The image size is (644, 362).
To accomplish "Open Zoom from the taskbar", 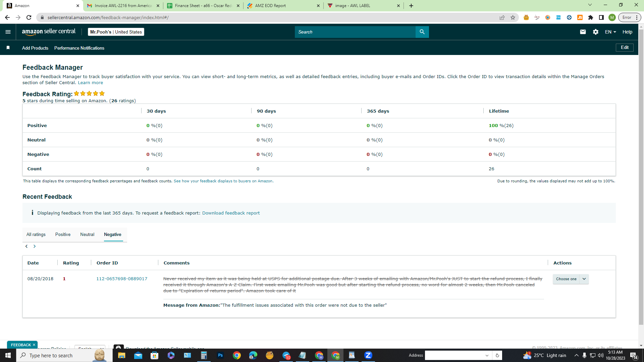I will pos(368,355).
